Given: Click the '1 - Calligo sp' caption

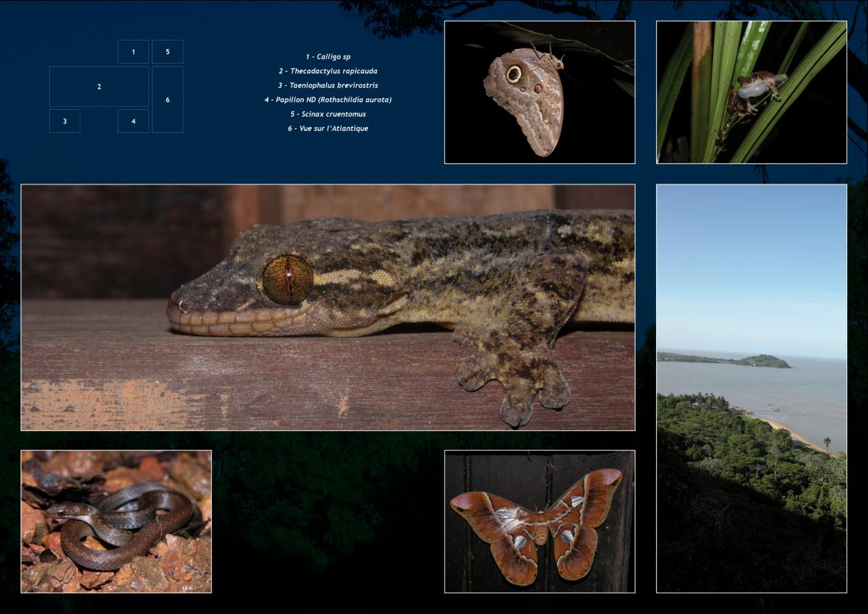Looking at the screenshot, I should (x=328, y=56).
